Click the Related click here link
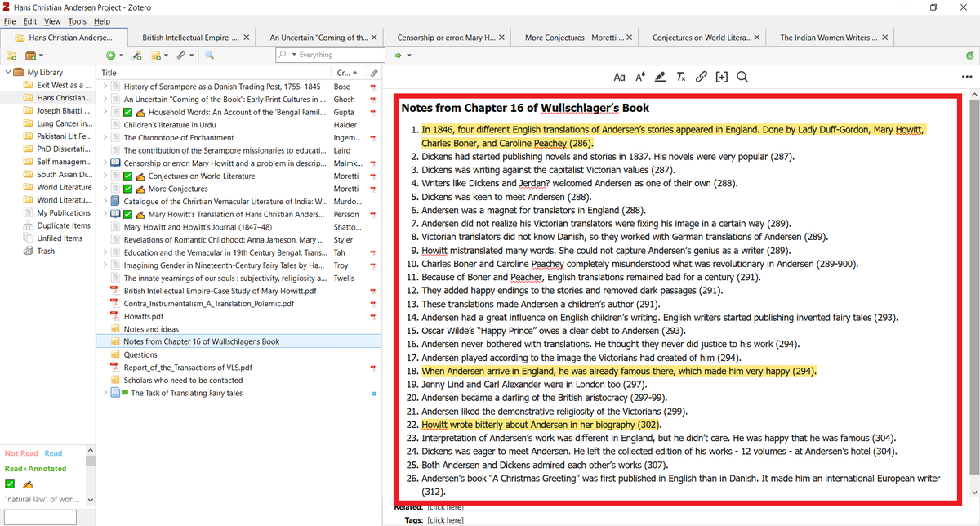The width and height of the screenshot is (980, 526). [445, 507]
